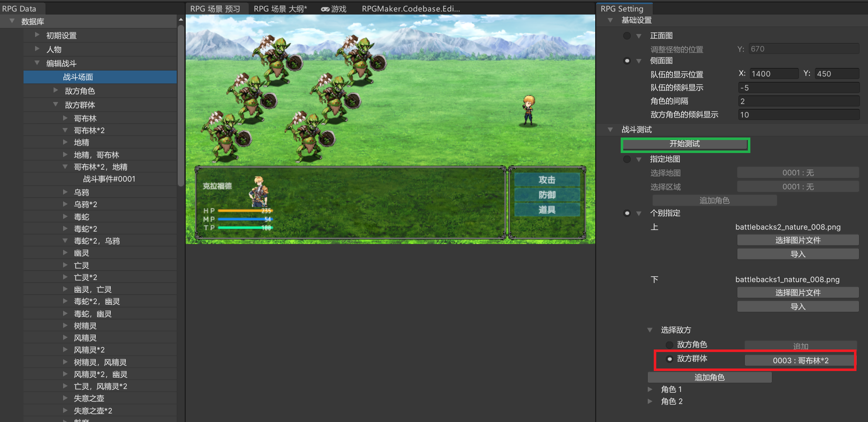Collapse the 编辑战斗 section
The height and width of the screenshot is (422, 868).
(37, 63)
